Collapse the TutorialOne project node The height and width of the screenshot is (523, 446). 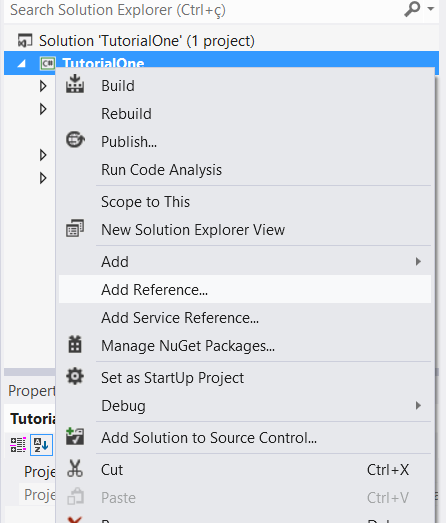(x=22, y=63)
